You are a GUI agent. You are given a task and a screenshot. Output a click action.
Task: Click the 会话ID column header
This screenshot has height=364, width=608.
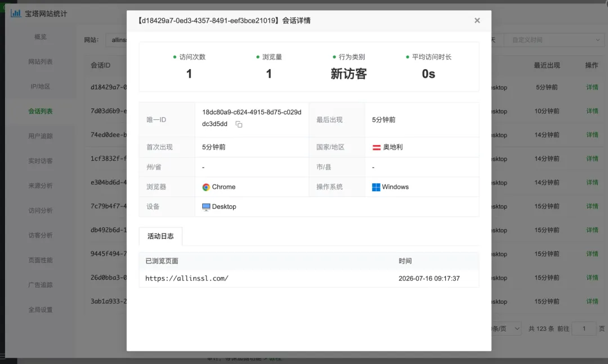click(100, 65)
